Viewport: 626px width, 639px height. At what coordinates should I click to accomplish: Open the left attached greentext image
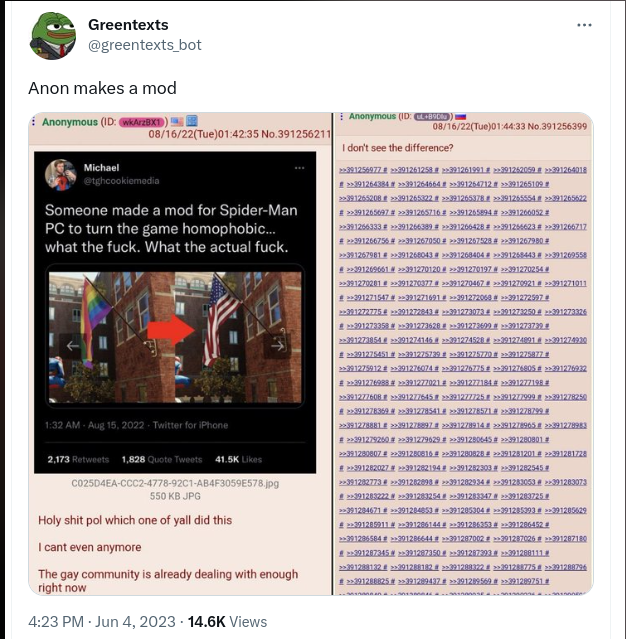pos(180,353)
